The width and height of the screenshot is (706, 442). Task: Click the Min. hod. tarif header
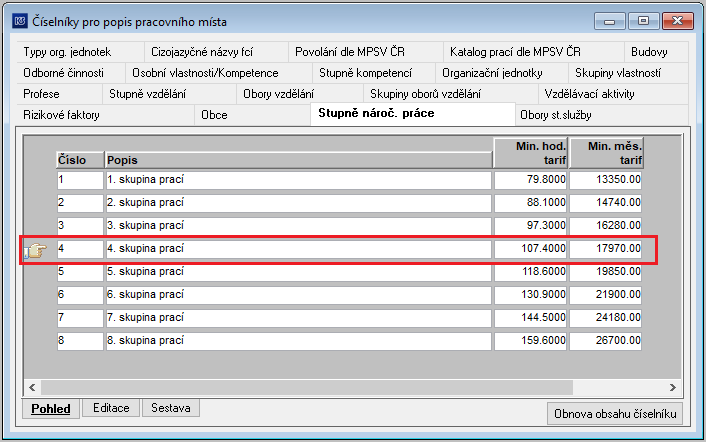(531, 153)
